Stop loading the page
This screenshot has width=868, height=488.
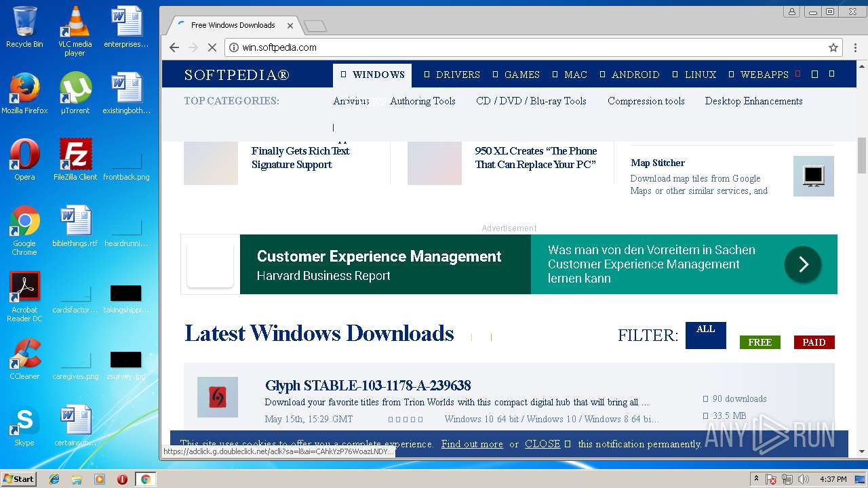[x=212, y=47]
